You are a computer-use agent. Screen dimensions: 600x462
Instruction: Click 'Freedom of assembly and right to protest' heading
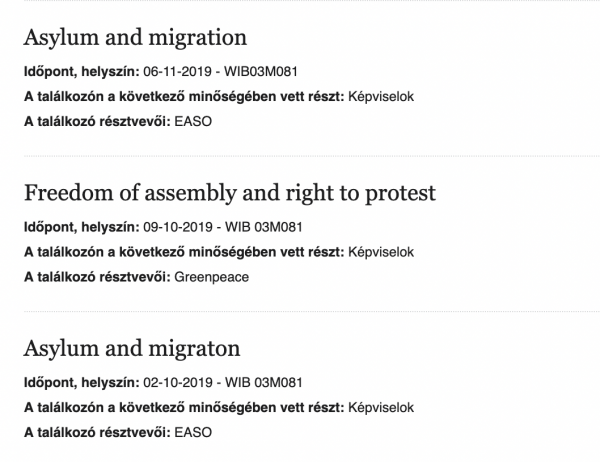(230, 193)
